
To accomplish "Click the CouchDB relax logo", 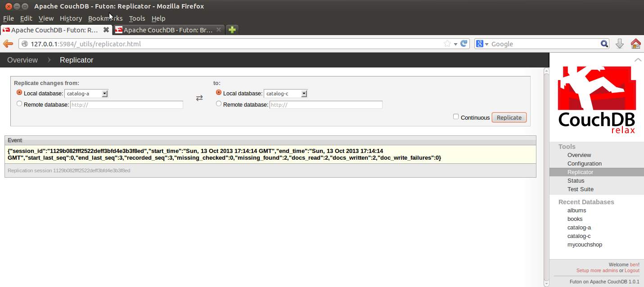I will (x=597, y=99).
